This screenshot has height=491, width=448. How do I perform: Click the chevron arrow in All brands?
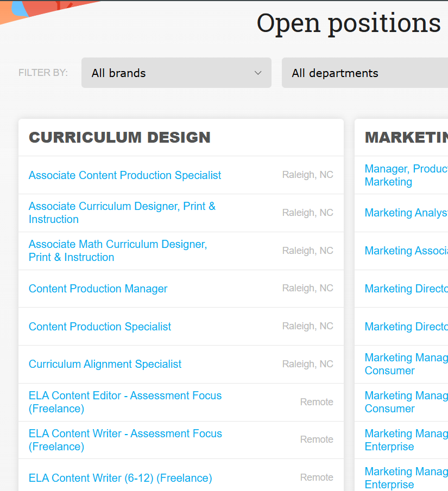coord(258,73)
